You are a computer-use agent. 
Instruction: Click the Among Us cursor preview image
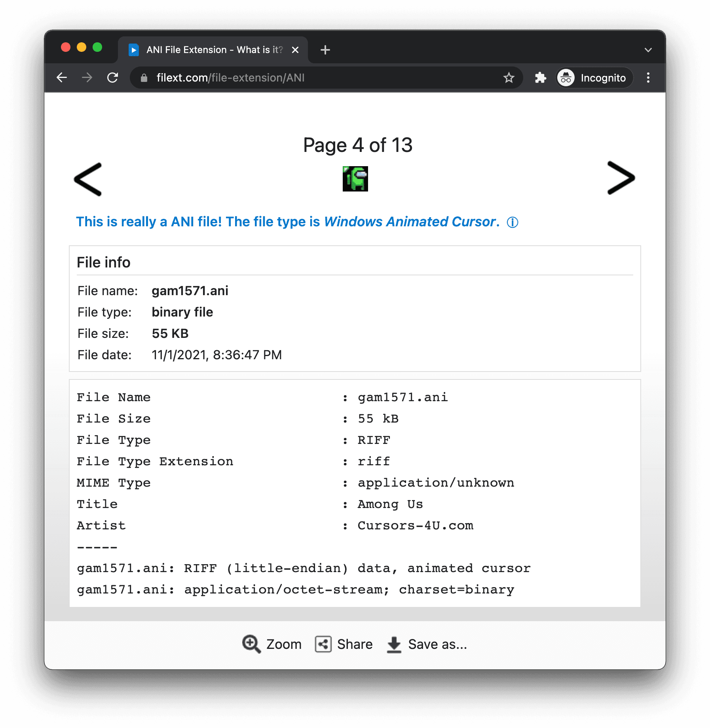[x=355, y=179]
